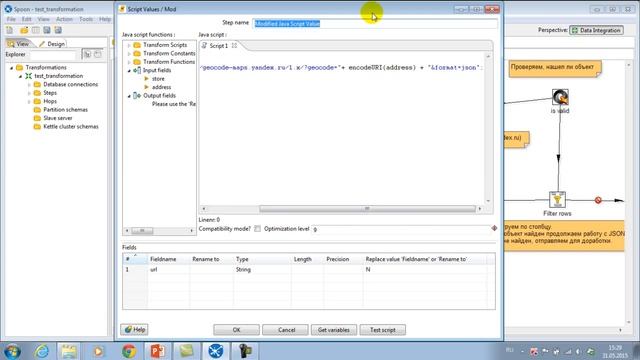Collapse the Transformations tree node

point(11,68)
